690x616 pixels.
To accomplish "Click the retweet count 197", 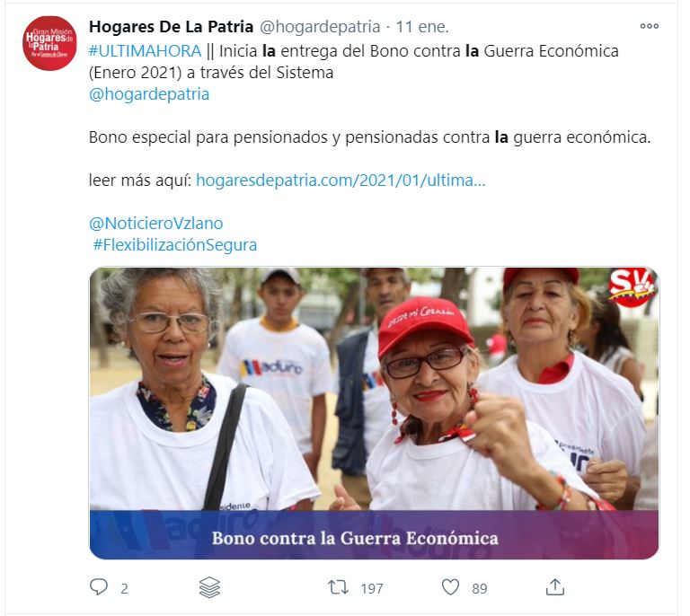I will coord(372,588).
